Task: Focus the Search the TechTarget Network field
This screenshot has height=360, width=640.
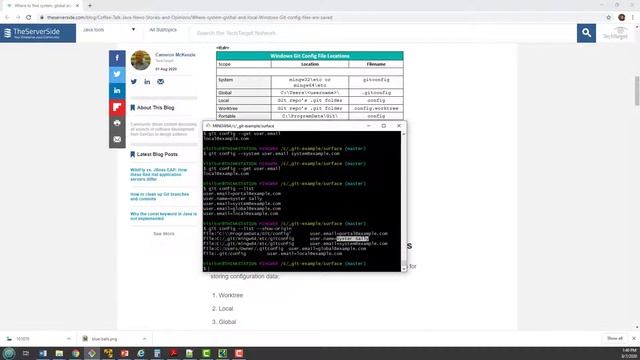Action: [384, 33]
